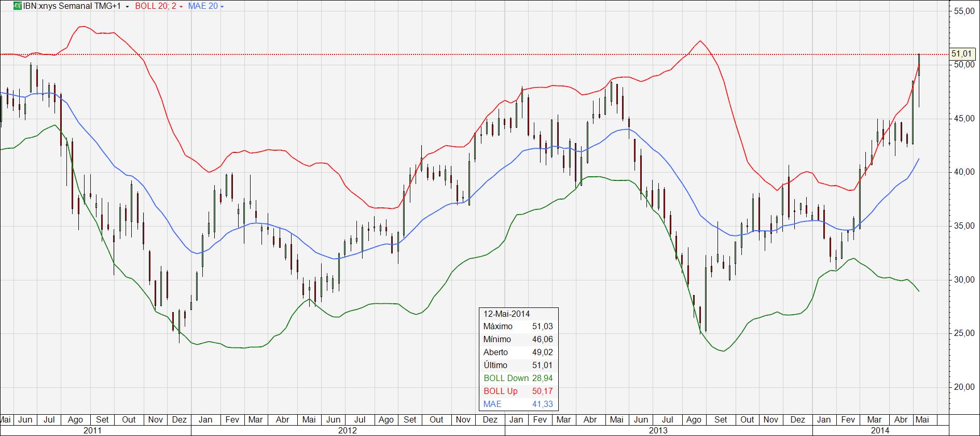
Task: Click the 55,00 price axis label
Action: tap(964, 11)
